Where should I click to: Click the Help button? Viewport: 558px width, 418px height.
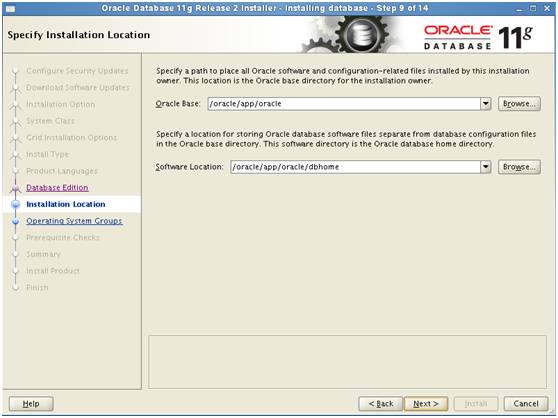31,404
